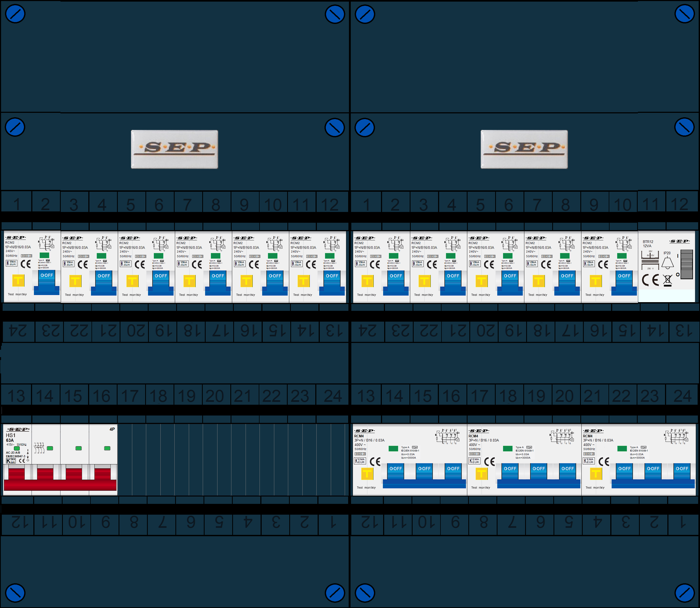
Task: Toggle the O·OFF switch on right RCM2 under slots 9-10
Action: (624, 283)
